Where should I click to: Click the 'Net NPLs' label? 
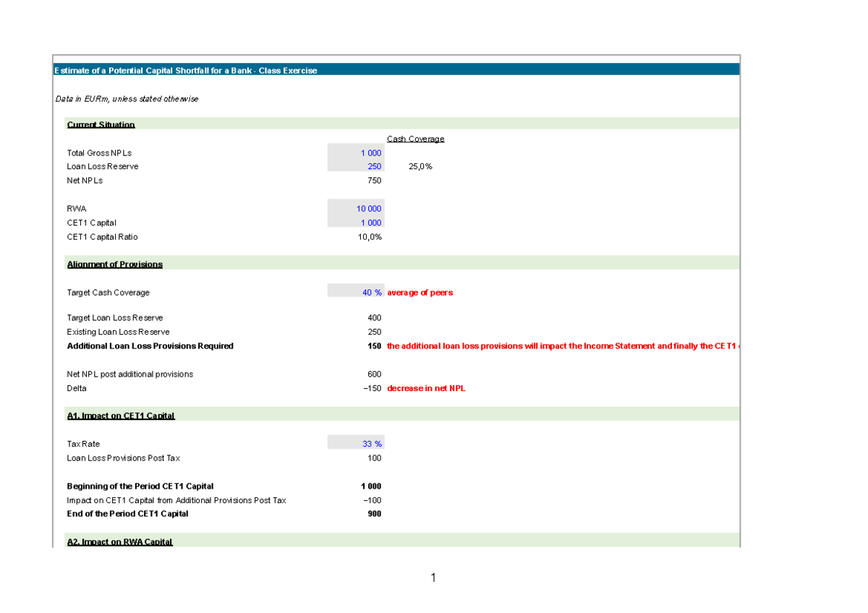[x=85, y=181]
